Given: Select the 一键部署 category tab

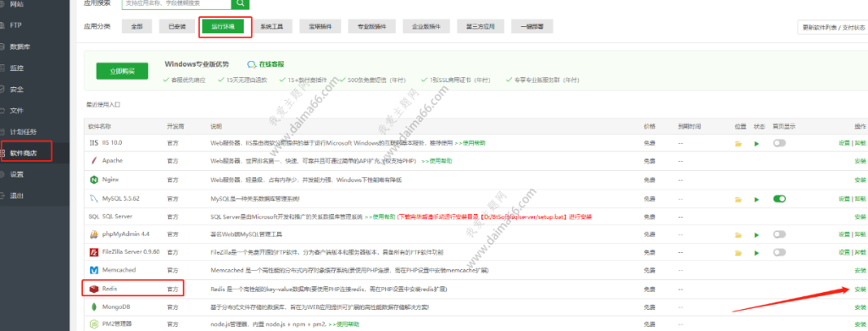Looking at the screenshot, I should tap(532, 26).
